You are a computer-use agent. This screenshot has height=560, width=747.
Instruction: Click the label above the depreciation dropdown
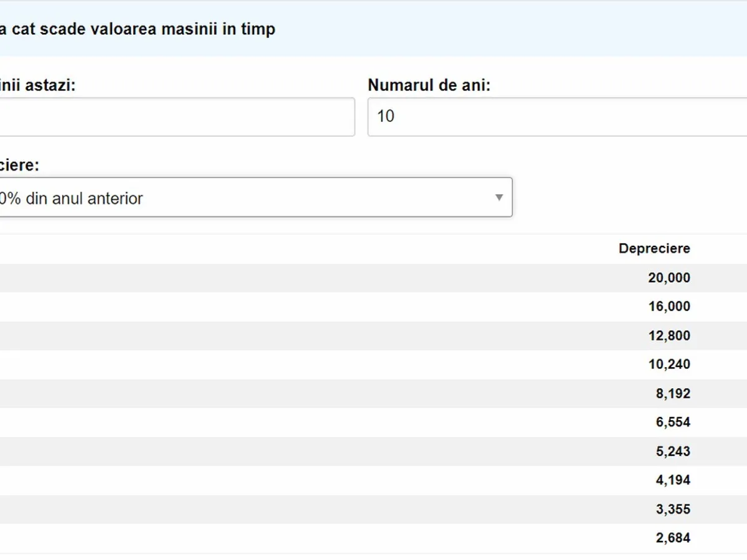click(x=19, y=166)
